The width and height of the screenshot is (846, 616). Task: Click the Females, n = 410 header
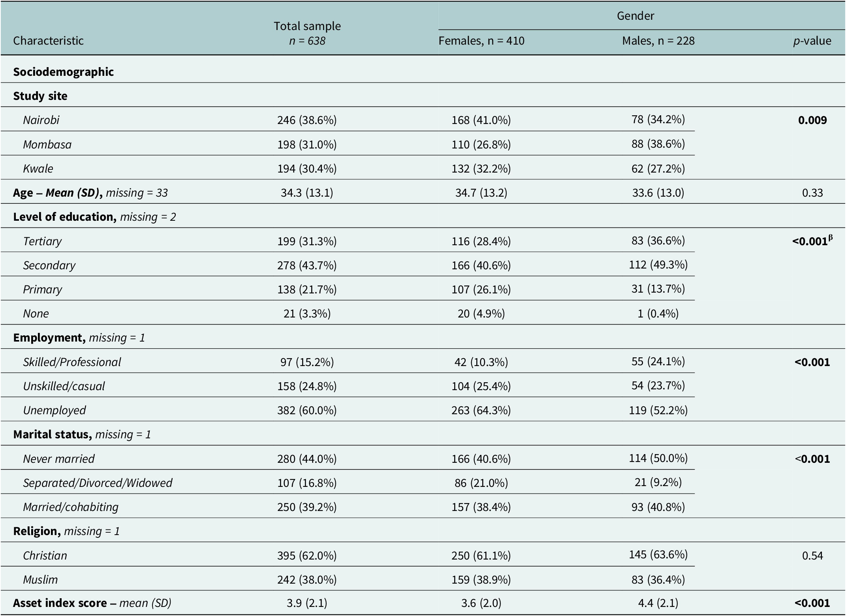[x=481, y=41]
